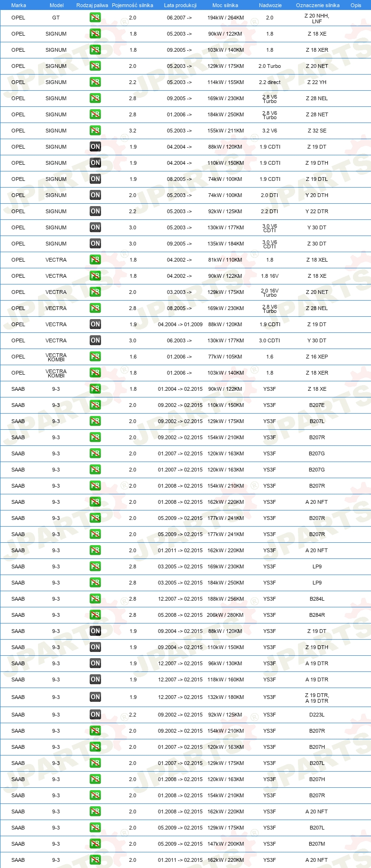
Task: Select the power value 188kW / 256KM
Action: (x=225, y=599)
